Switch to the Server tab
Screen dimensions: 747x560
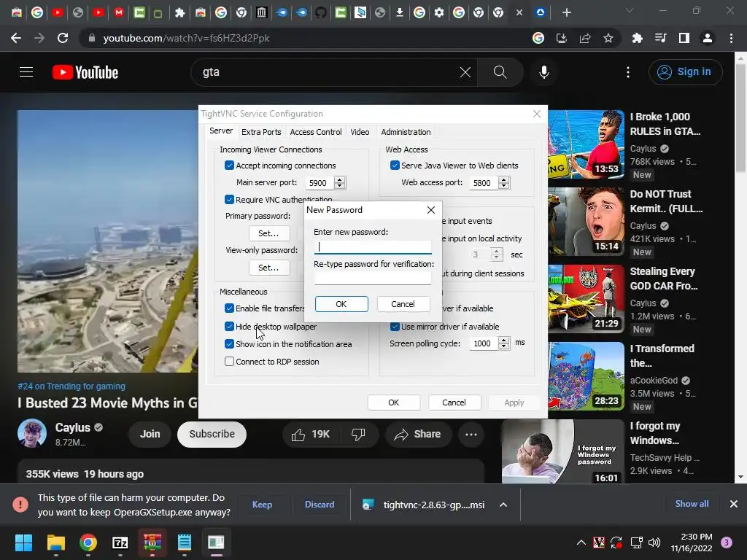221,131
